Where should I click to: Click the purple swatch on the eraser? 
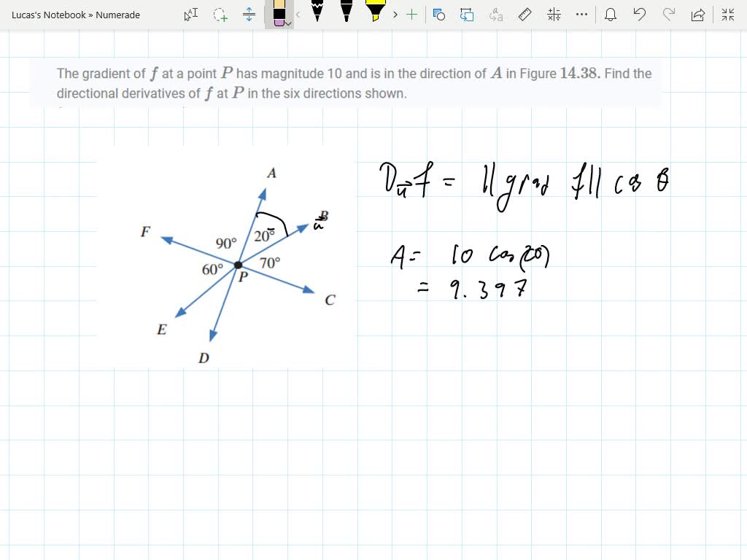[x=279, y=22]
